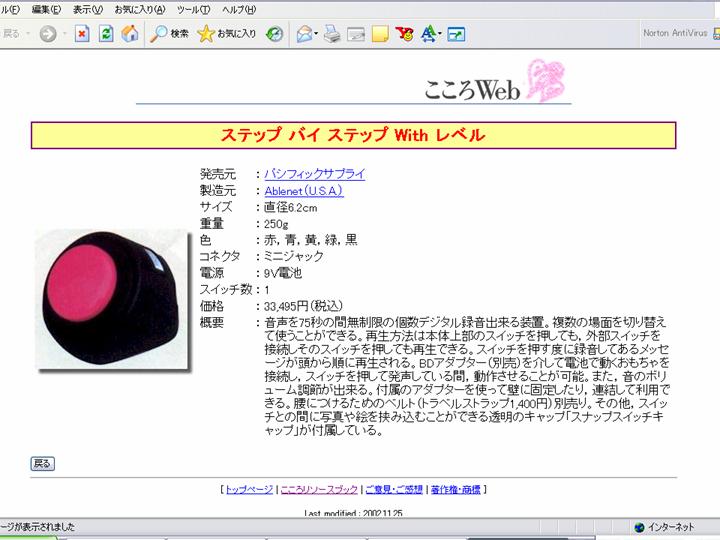
Task: Print the page with printer icon
Action: 332,34
